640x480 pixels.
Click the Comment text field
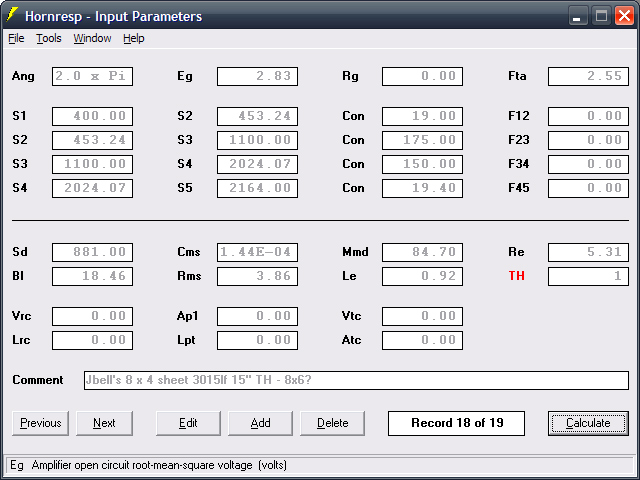pos(356,380)
